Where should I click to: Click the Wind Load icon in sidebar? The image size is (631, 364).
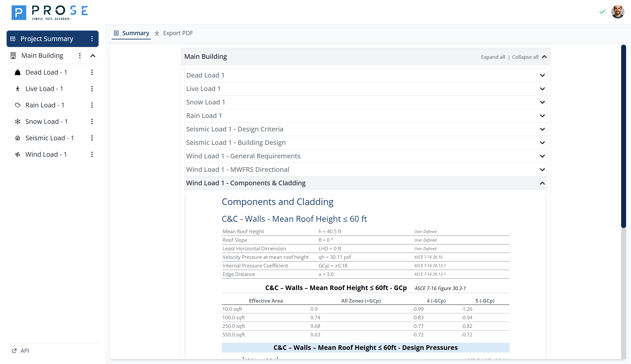click(x=17, y=154)
